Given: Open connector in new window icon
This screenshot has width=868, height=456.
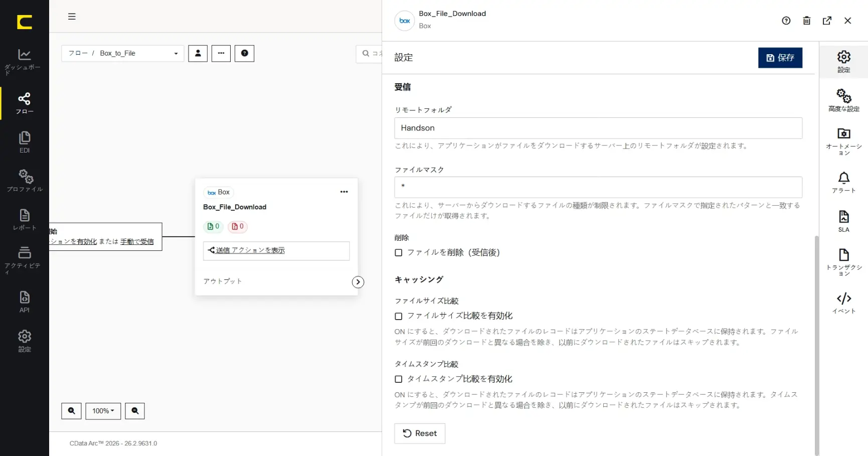Looking at the screenshot, I should (x=827, y=21).
